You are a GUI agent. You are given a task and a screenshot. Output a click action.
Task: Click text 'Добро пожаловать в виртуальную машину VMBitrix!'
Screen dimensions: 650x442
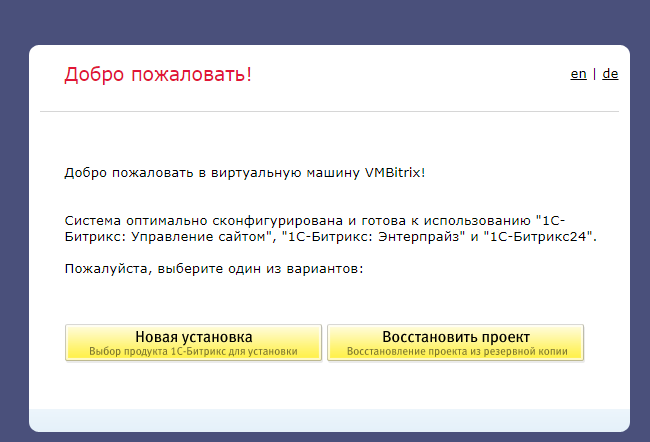pyautogui.click(x=245, y=172)
